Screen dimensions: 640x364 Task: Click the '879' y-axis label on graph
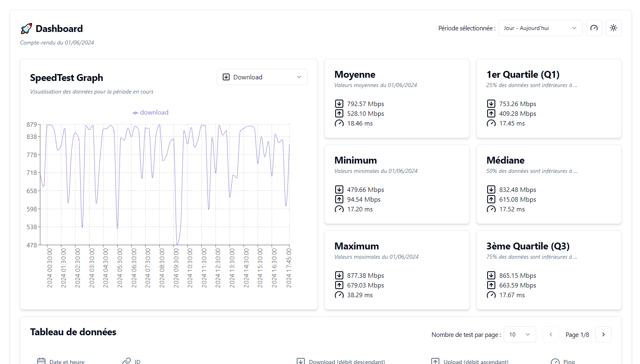(x=32, y=124)
